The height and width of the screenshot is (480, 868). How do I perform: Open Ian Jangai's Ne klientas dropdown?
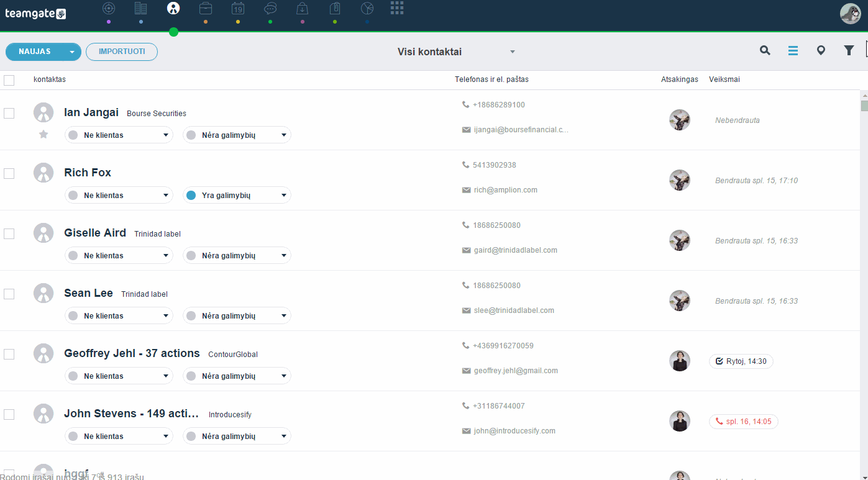(119, 135)
